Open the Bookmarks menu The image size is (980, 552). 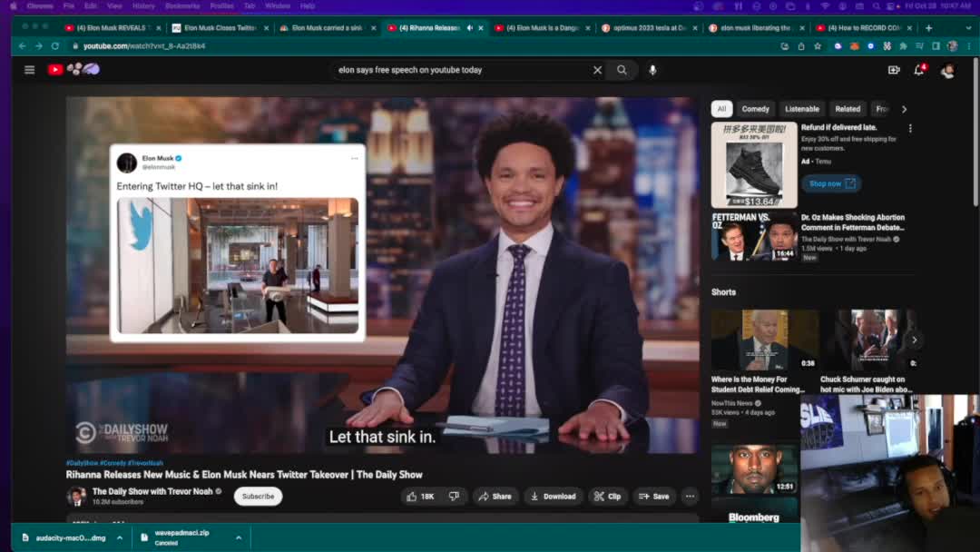pyautogui.click(x=182, y=6)
